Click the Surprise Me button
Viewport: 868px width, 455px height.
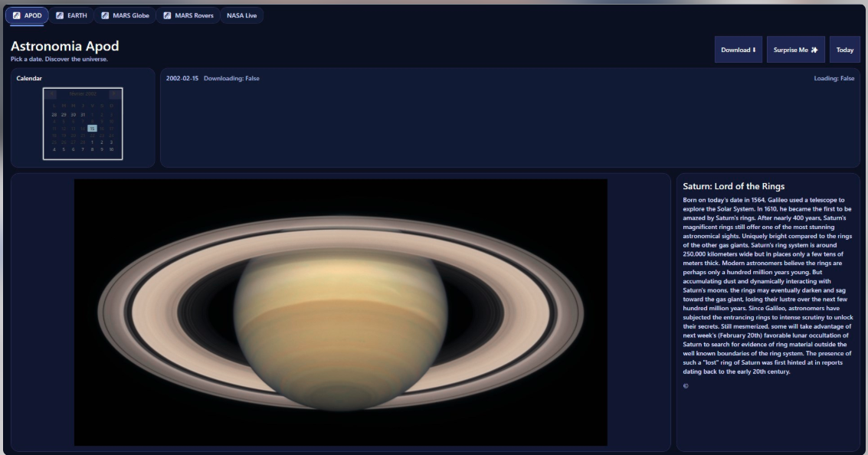click(x=795, y=50)
